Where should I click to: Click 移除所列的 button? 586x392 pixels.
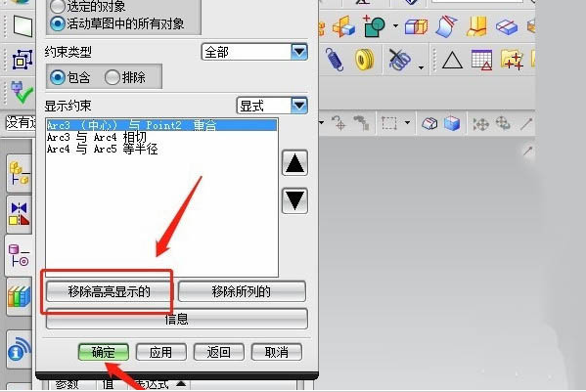point(242,291)
